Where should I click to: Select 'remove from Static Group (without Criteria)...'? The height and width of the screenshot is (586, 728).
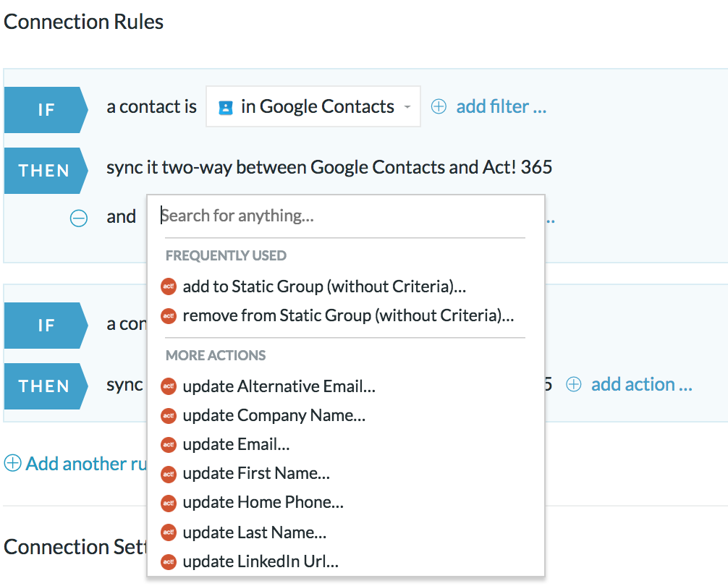pyautogui.click(x=348, y=315)
